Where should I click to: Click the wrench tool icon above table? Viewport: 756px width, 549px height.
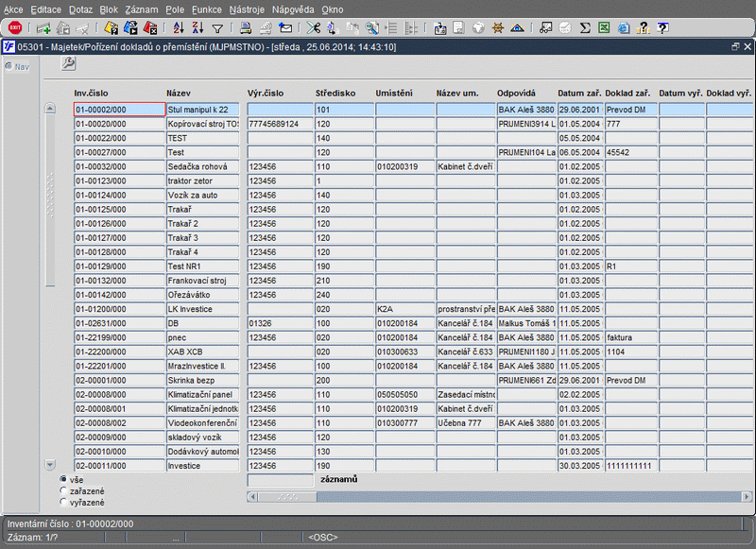[68, 63]
